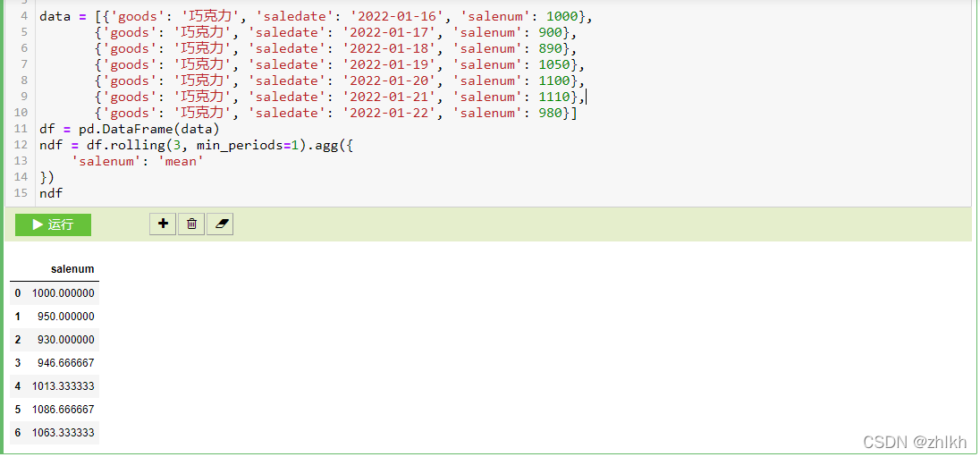Select output cell 1086.666667
The width and height of the screenshot is (980, 457).
click(x=63, y=410)
